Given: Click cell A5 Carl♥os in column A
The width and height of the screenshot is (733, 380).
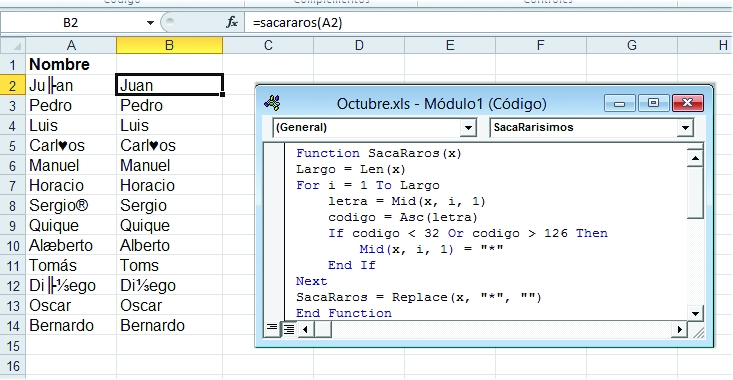Looking at the screenshot, I should coord(71,146).
